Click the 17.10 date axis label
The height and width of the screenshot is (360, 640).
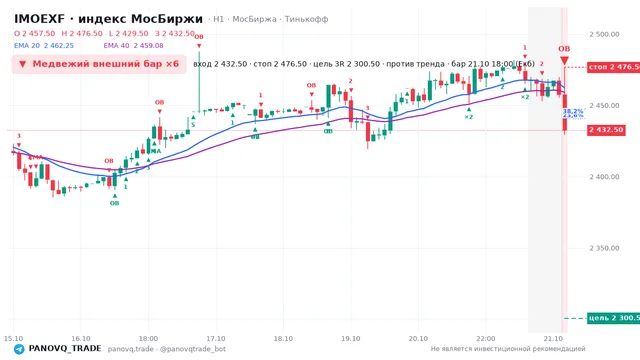coord(216,339)
